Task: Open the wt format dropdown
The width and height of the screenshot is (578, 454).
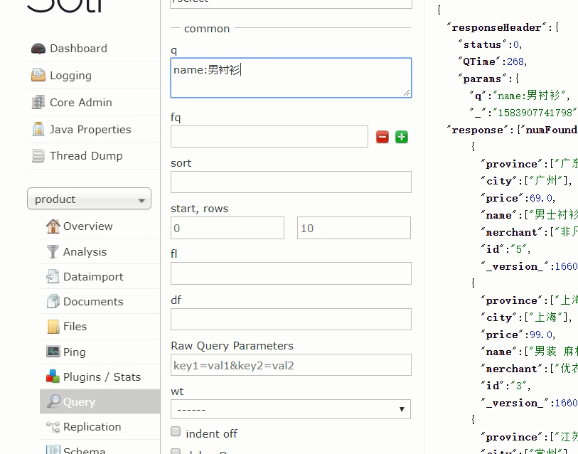Action: coord(290,409)
